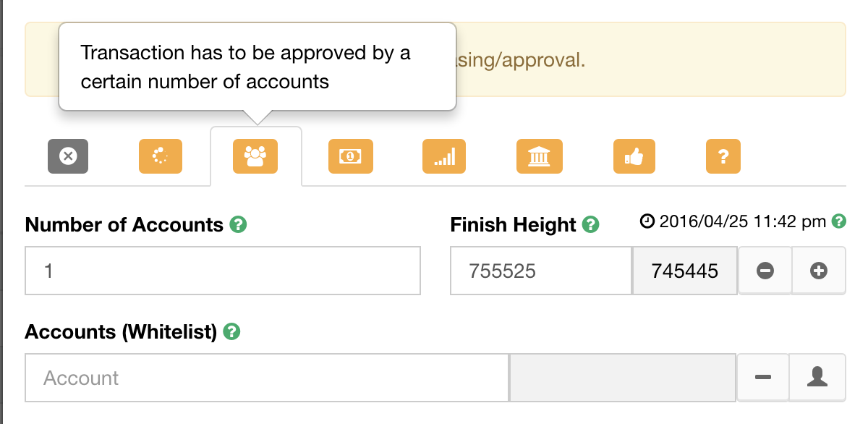Select the bank building approval tab

[539, 156]
